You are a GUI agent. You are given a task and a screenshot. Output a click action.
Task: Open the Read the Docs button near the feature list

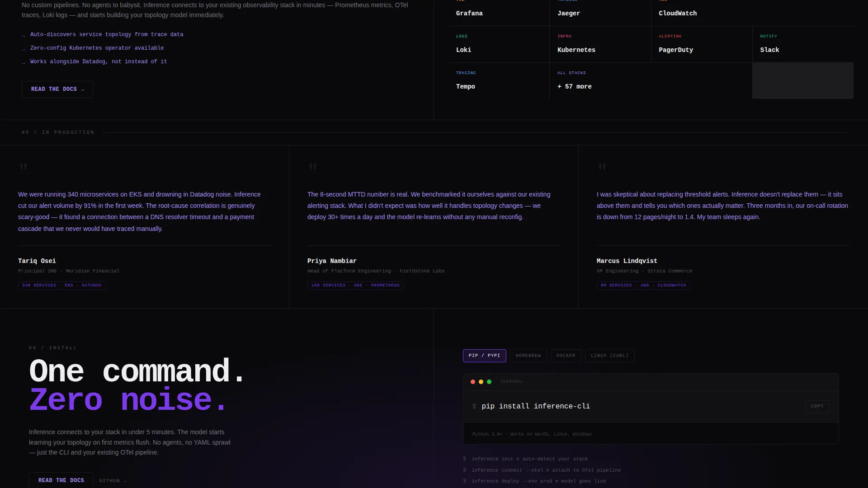click(57, 89)
